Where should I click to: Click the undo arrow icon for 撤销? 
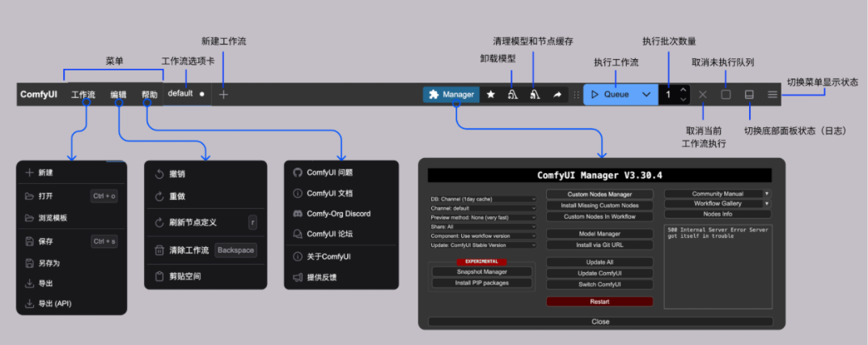(159, 174)
